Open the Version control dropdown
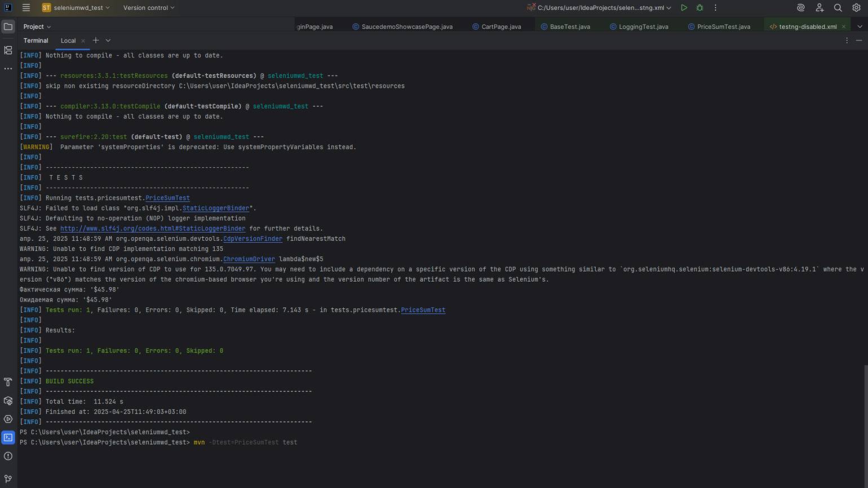 tap(149, 8)
